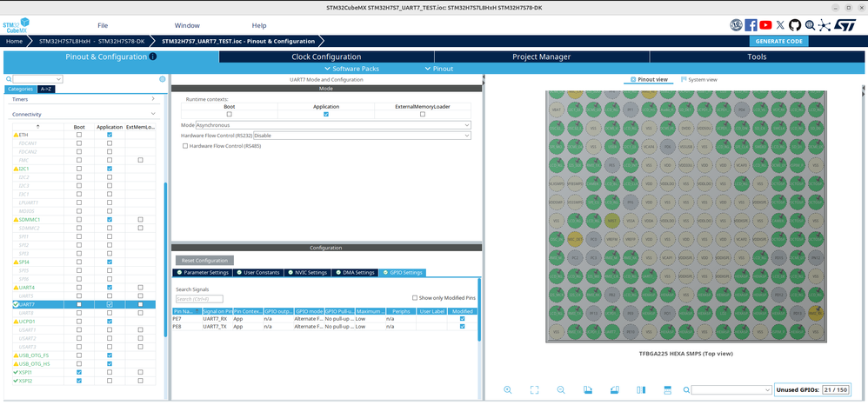The height and width of the screenshot is (405, 868).
Task: Open the Mode dropdown set to Asynchronous
Action: point(333,125)
